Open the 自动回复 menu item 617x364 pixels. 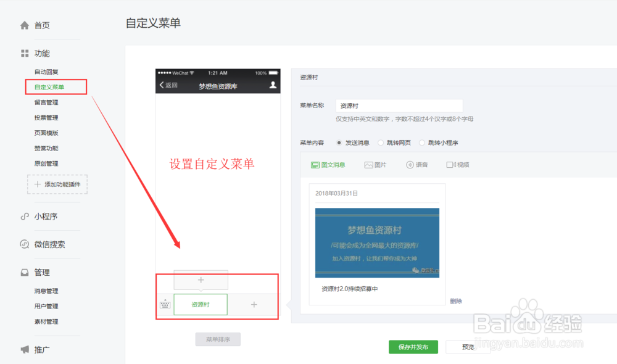coord(46,72)
